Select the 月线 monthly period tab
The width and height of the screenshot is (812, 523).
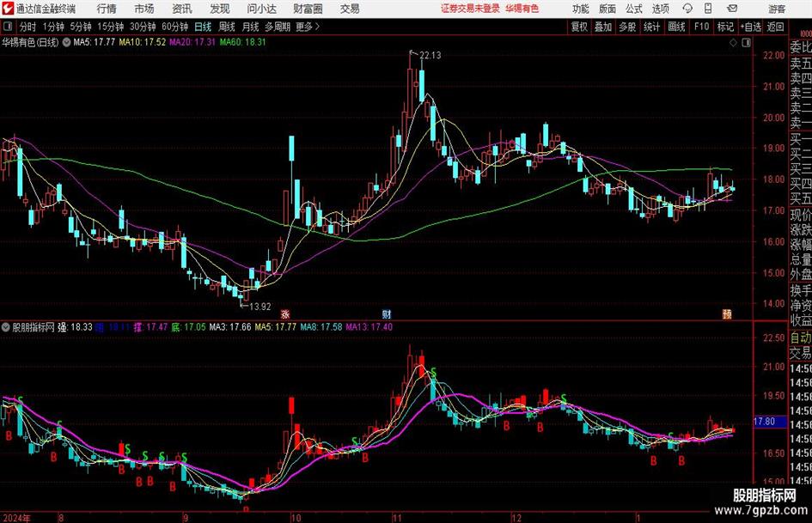[251, 27]
